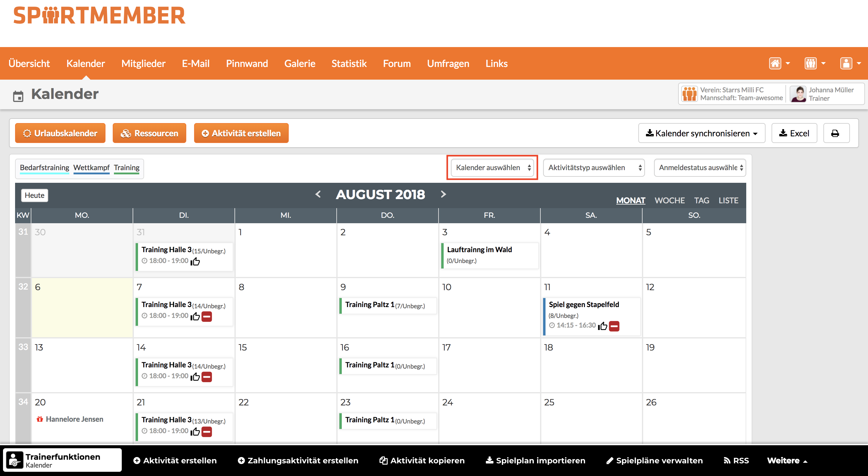This screenshot has width=868, height=476.
Task: Click thumbs-up on Spiel gegen Stapelfeld
Action: point(603,326)
